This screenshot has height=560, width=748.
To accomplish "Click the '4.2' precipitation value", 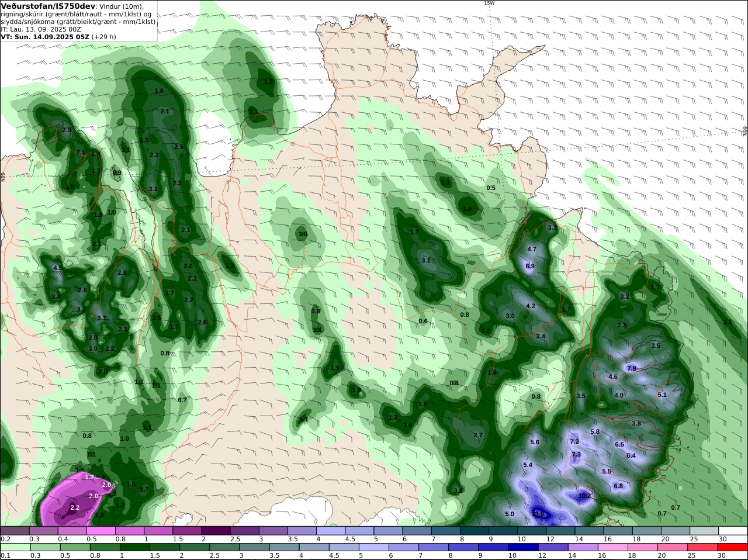I will tap(531, 306).
